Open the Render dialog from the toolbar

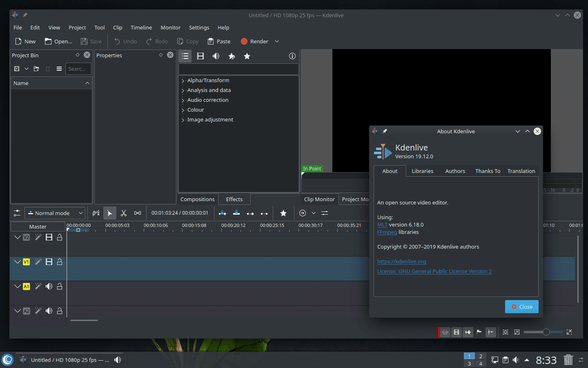point(254,41)
